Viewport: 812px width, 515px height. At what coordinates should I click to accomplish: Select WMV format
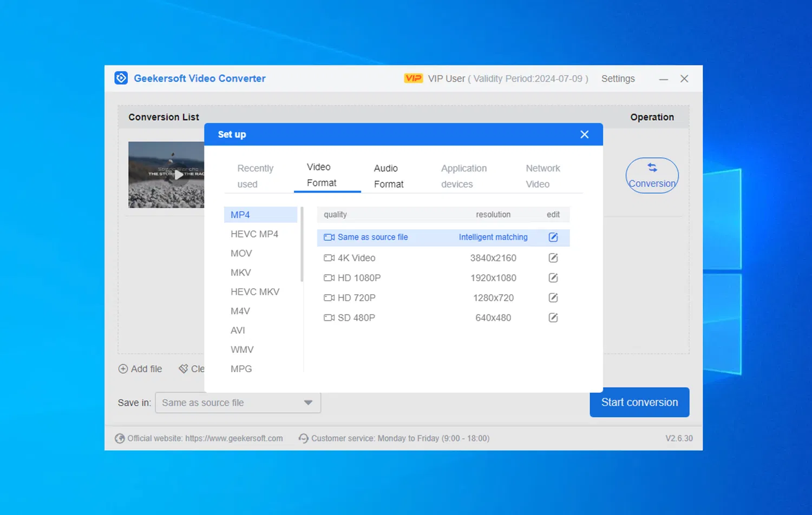242,349
